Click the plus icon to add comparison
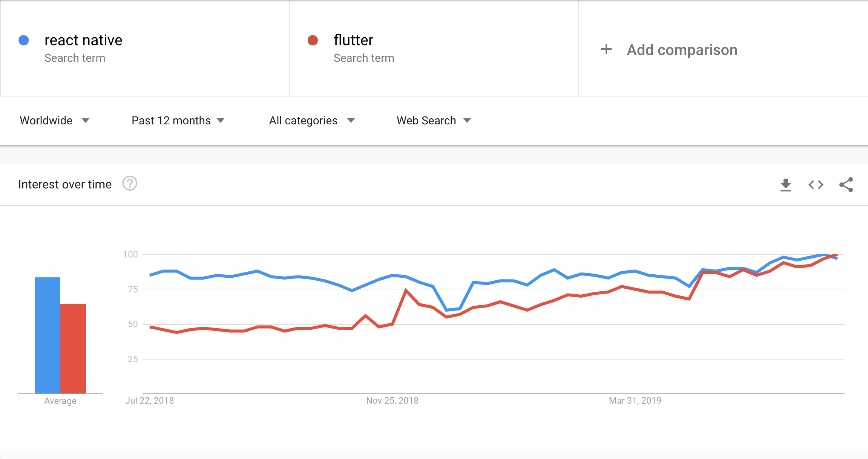 606,49
